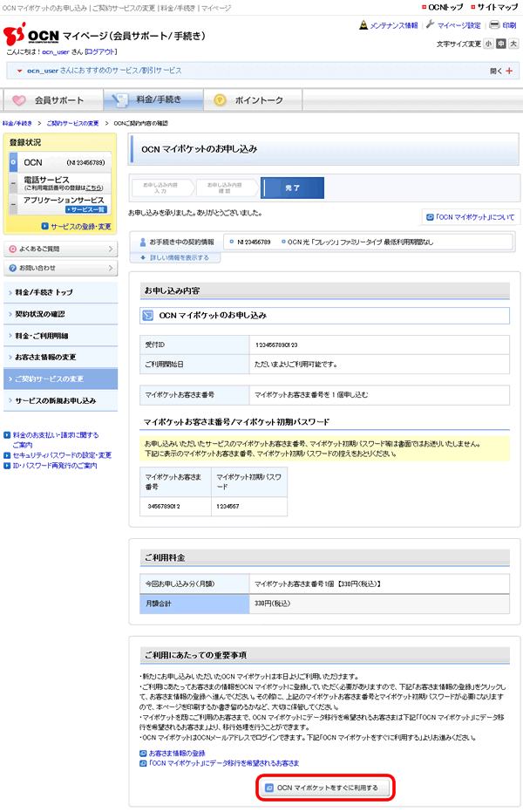
Task: Open メンテナンス情報 link
Action: point(389,25)
